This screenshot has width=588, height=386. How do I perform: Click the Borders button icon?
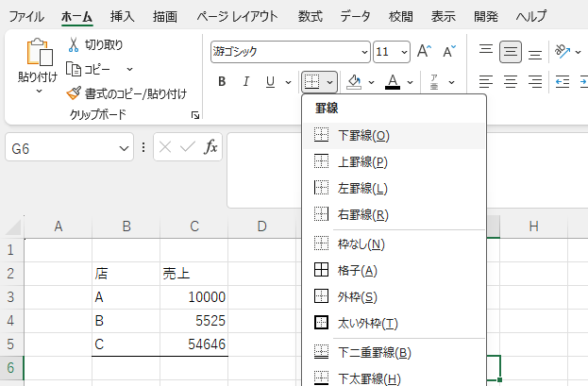tap(312, 81)
